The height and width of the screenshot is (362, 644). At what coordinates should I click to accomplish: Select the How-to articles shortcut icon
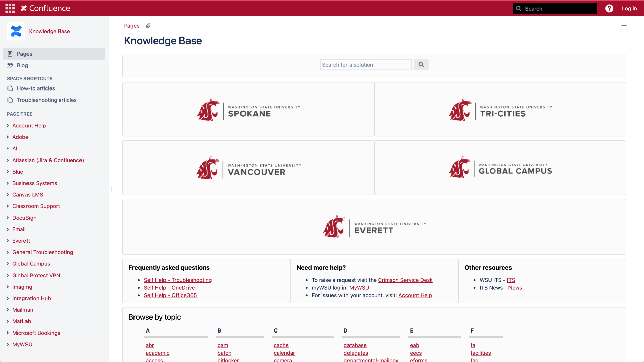coord(10,88)
